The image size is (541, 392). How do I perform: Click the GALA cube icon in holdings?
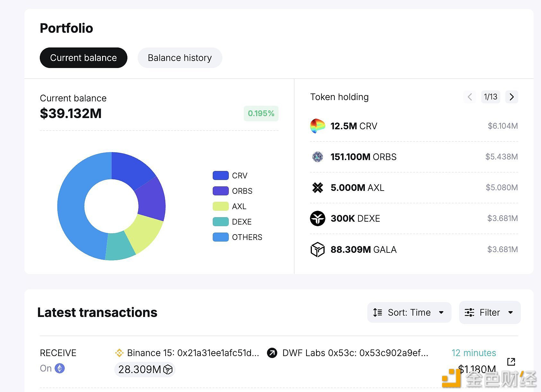point(317,250)
